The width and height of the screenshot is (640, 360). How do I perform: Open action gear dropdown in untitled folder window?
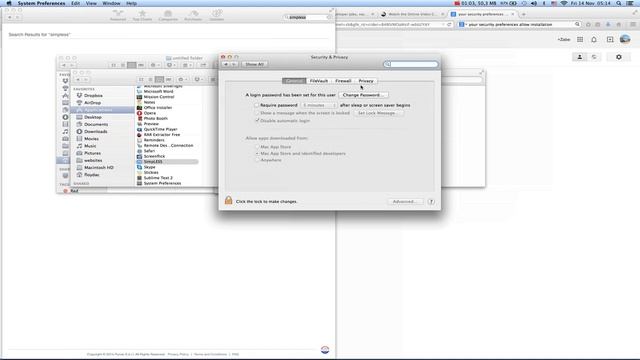pyautogui.click(x=155, y=65)
